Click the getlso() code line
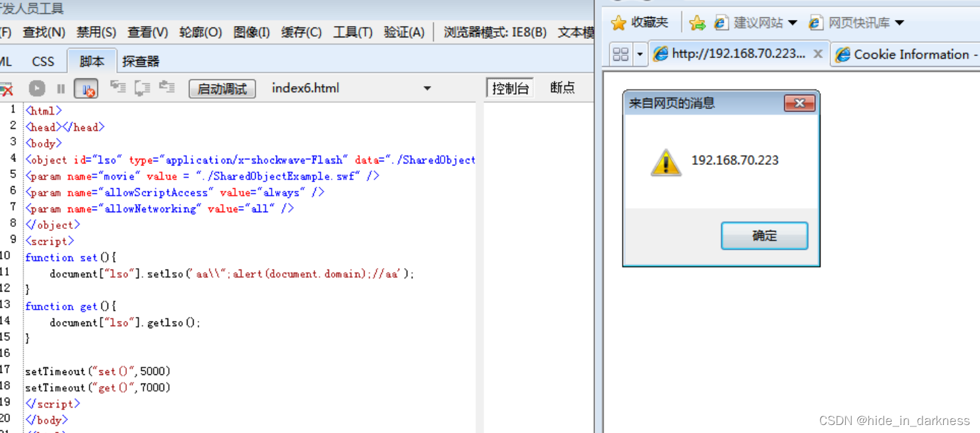This screenshot has width=980, height=433. click(x=125, y=322)
